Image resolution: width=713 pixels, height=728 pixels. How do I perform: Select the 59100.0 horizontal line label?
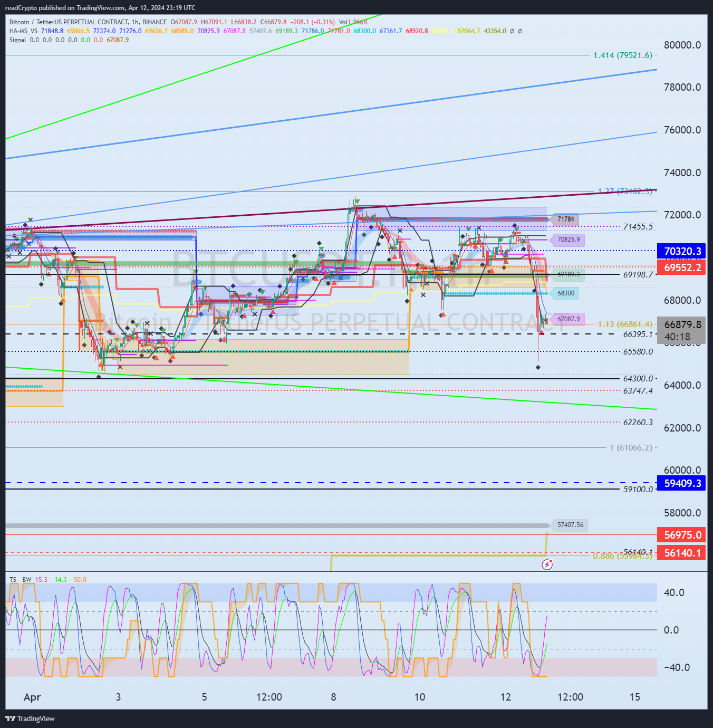point(638,490)
